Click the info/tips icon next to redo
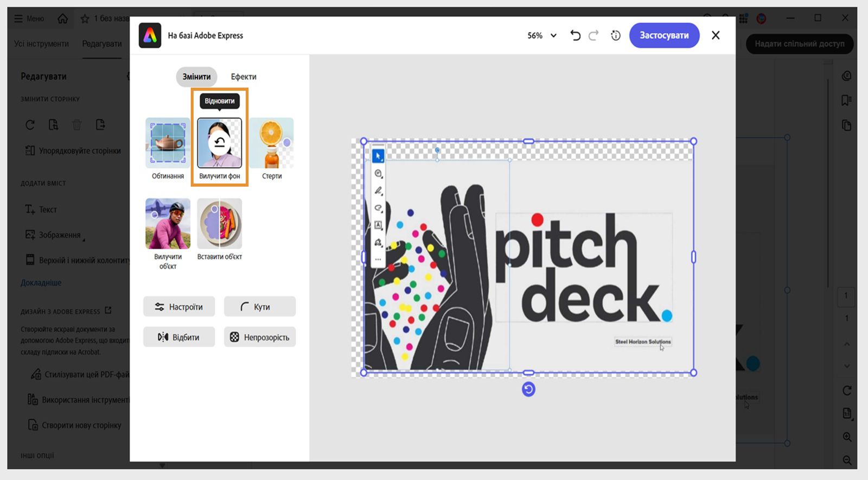Screen dimensions: 868x480 (x=615, y=35)
